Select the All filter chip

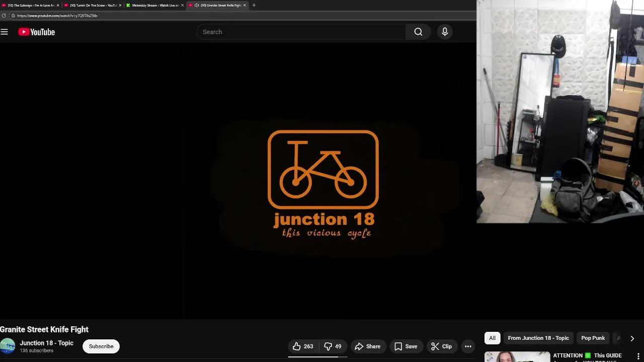tap(492, 338)
